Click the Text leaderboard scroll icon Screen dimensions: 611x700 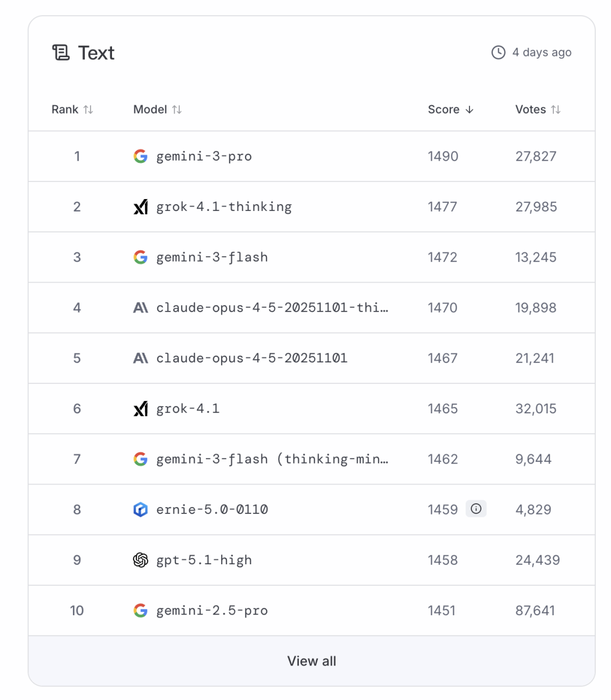coord(61,53)
